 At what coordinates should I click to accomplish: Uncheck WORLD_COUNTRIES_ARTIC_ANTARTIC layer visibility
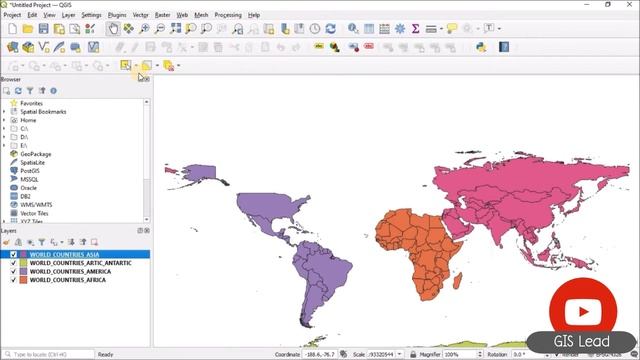13,263
